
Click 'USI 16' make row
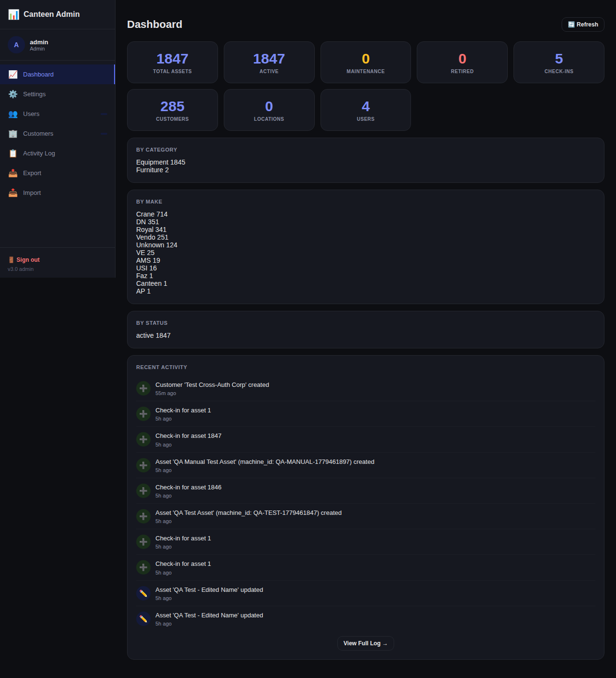[146, 268]
